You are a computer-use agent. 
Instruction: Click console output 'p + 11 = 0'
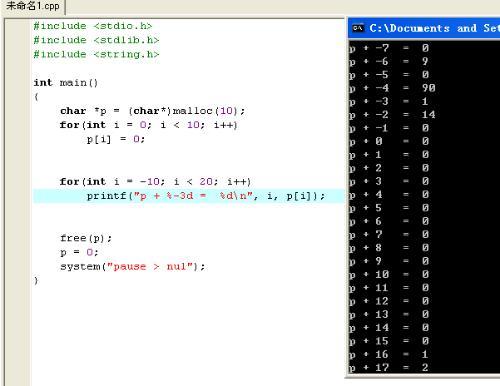[x=389, y=288]
